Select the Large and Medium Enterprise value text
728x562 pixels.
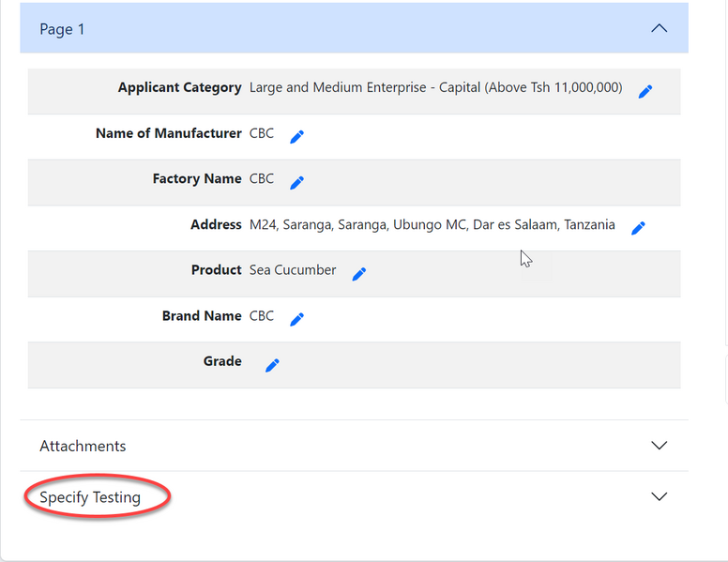(x=435, y=87)
